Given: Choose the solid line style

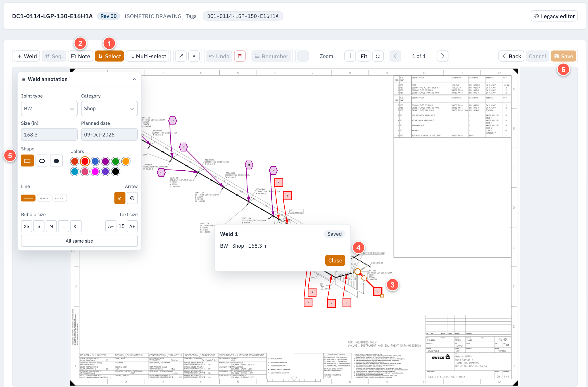Looking at the screenshot, I should click(28, 198).
